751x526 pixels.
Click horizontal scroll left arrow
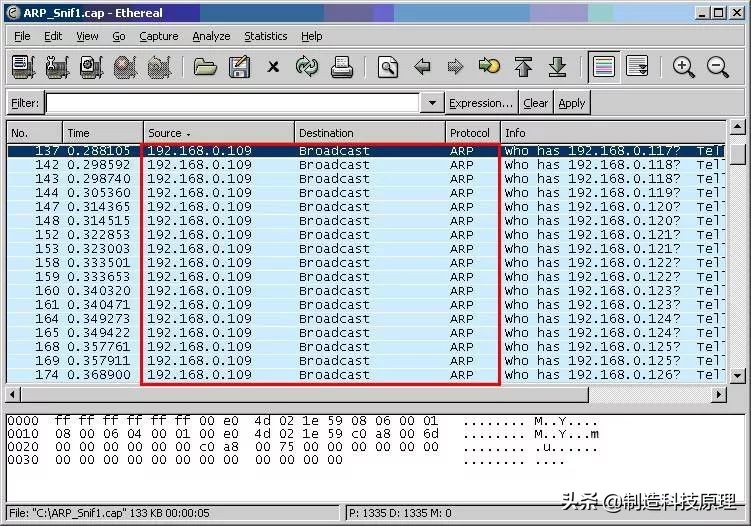point(13,395)
